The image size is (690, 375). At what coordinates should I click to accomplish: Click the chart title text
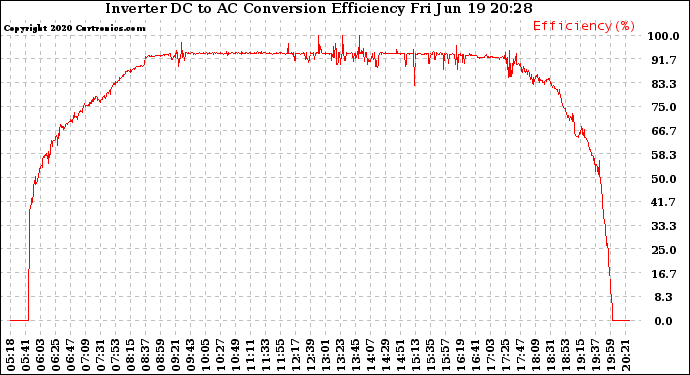click(319, 8)
